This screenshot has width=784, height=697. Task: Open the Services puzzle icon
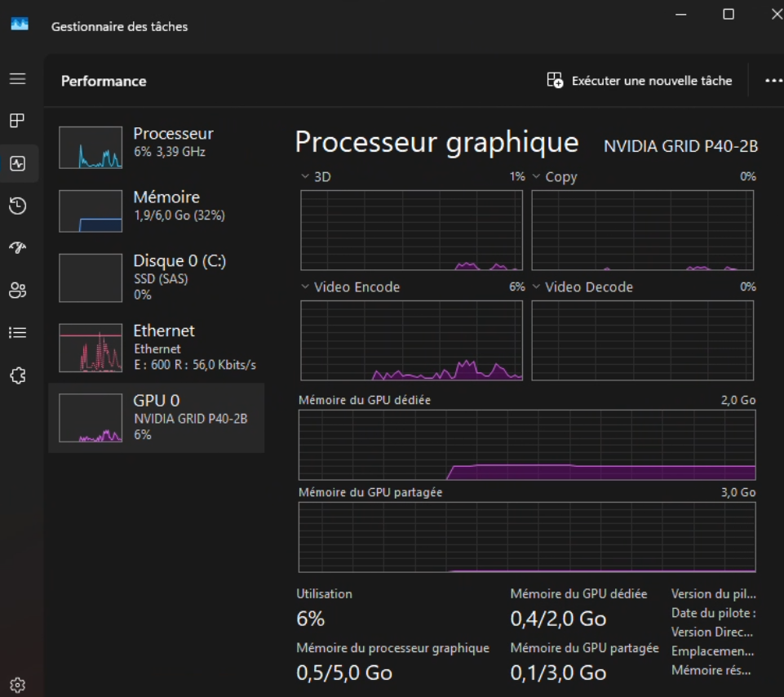pos(18,375)
